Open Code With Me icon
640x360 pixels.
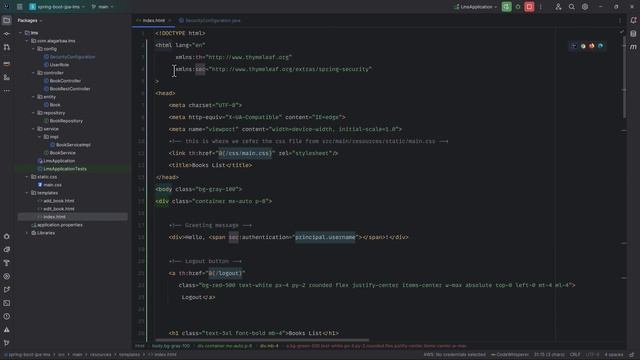pos(558,7)
